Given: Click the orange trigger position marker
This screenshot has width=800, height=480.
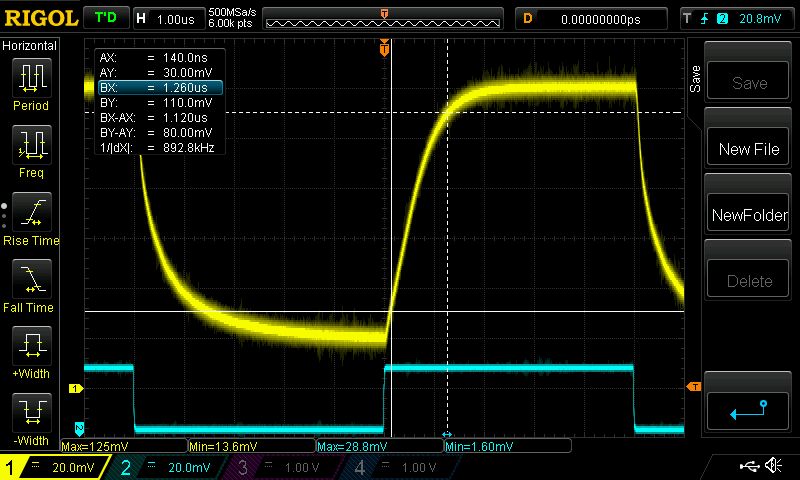Looking at the screenshot, I should (385, 48).
